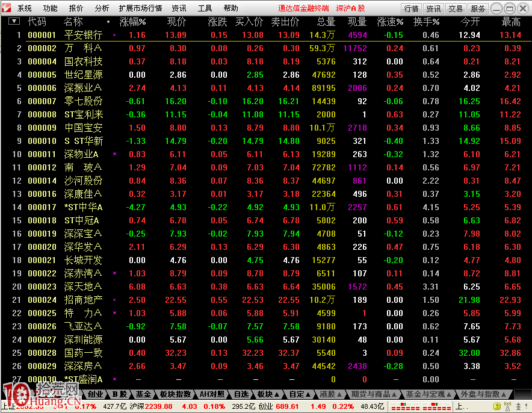The image size is (532, 413).
Task: Click the small dot marker in table header
Action: [108, 22]
